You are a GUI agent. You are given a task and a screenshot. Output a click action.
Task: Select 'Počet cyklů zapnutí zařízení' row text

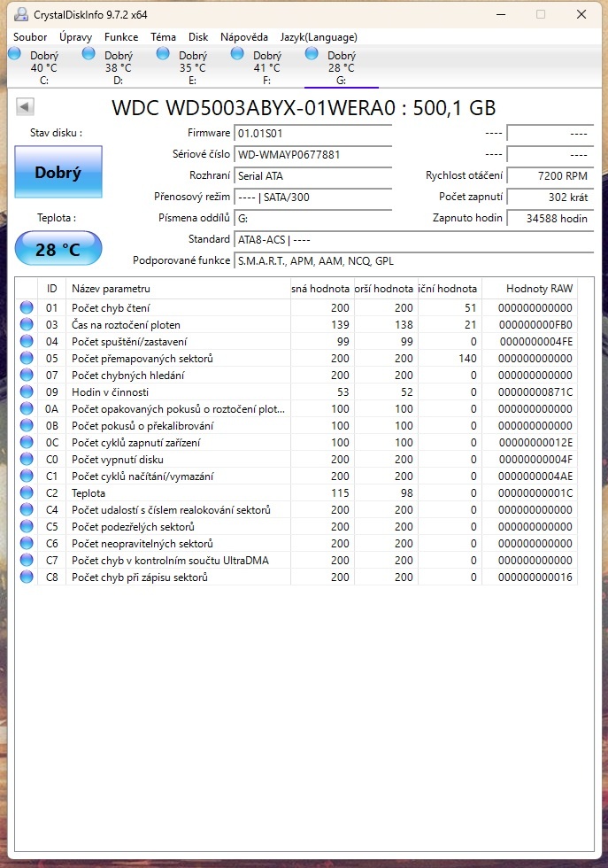[x=135, y=443]
